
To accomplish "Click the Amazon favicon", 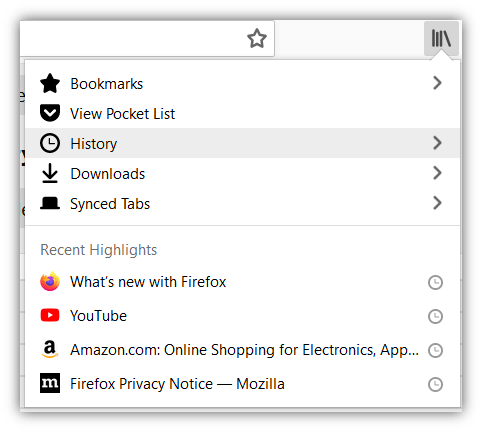I will pyautogui.click(x=50, y=349).
